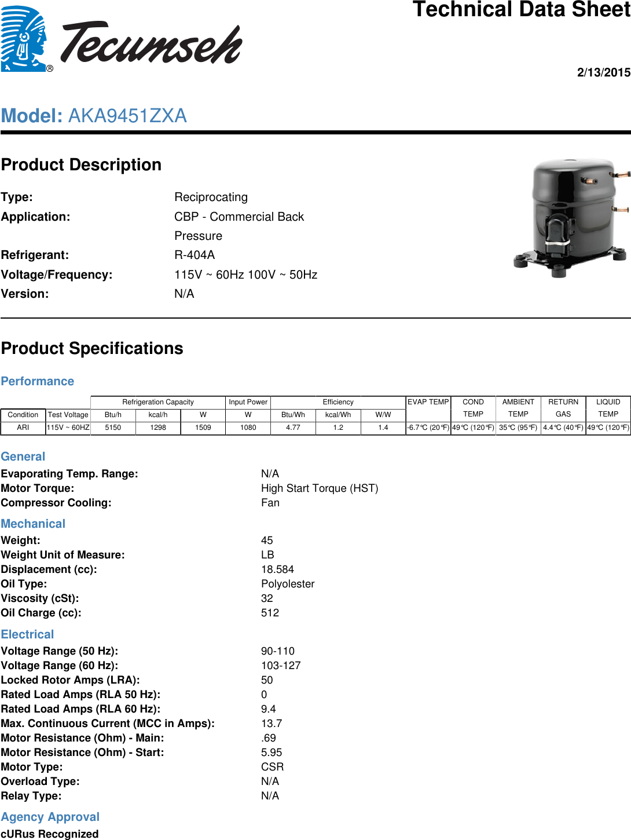Screen dimensions: 631x840
Task: Open the Agency Approval section heading
Action: tap(50, 817)
